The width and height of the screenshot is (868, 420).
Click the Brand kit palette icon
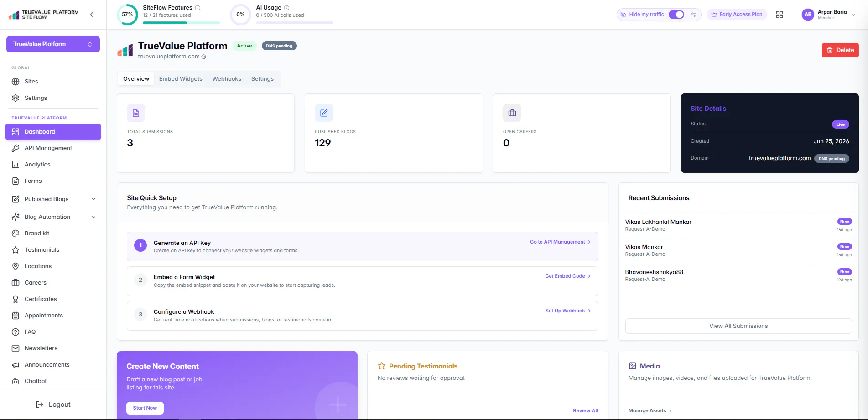click(16, 233)
